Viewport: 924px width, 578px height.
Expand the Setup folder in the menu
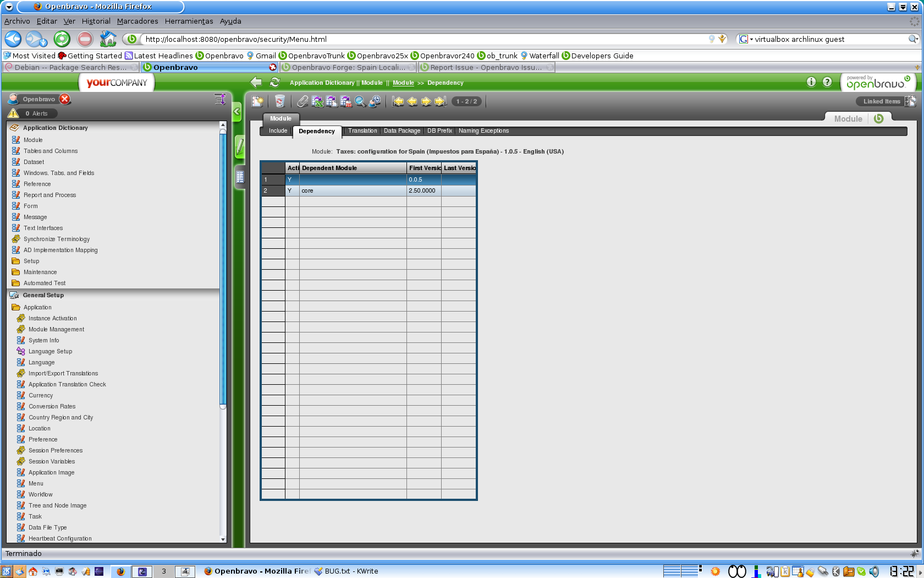[31, 261]
